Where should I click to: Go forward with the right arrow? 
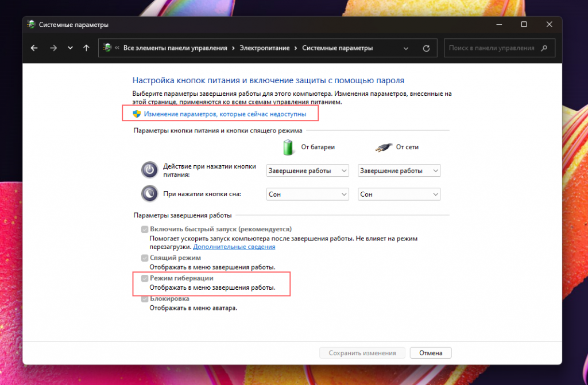[x=53, y=48]
